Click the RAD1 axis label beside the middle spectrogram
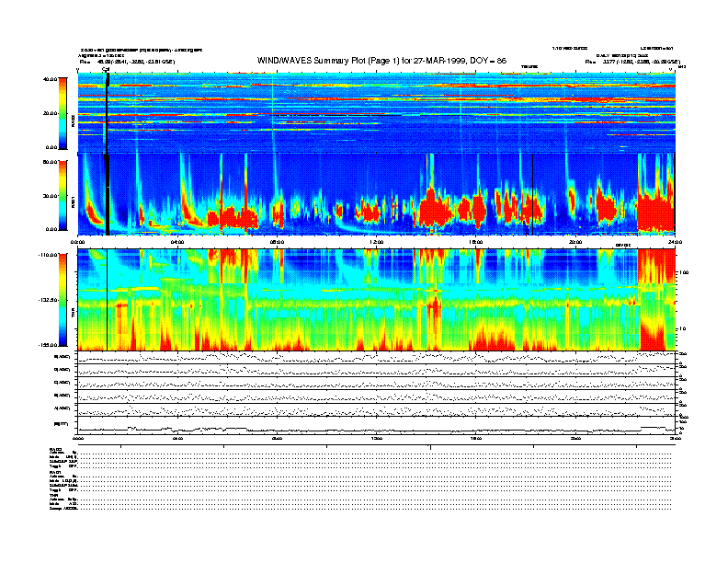728x563 pixels. [73, 202]
